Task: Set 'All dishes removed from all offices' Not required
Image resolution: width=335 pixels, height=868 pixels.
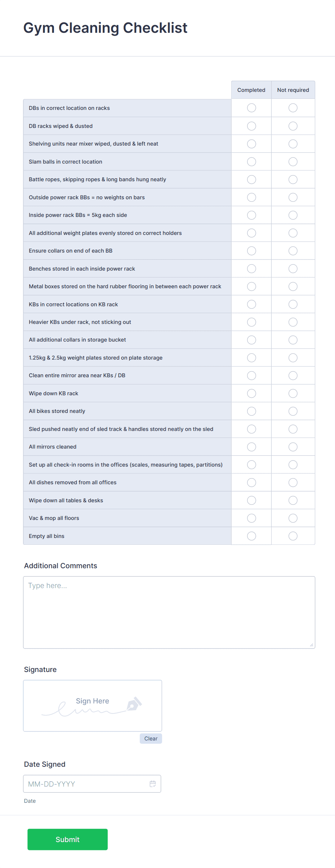Action: tap(293, 482)
